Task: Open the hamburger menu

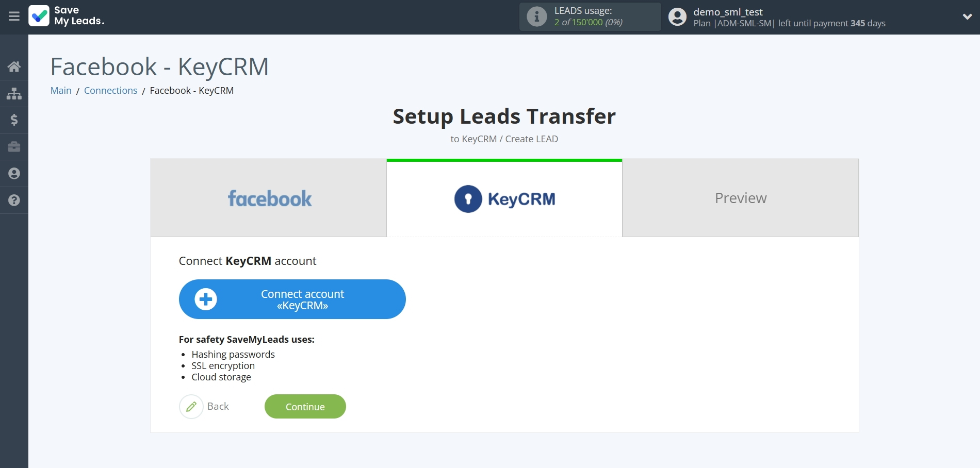Action: coord(14,16)
